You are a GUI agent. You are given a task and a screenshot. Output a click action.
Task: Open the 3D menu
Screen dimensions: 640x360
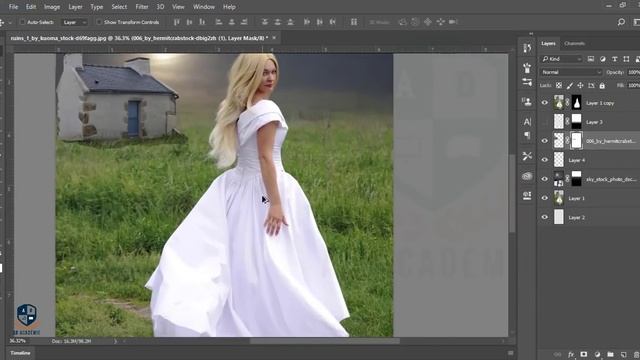160,7
